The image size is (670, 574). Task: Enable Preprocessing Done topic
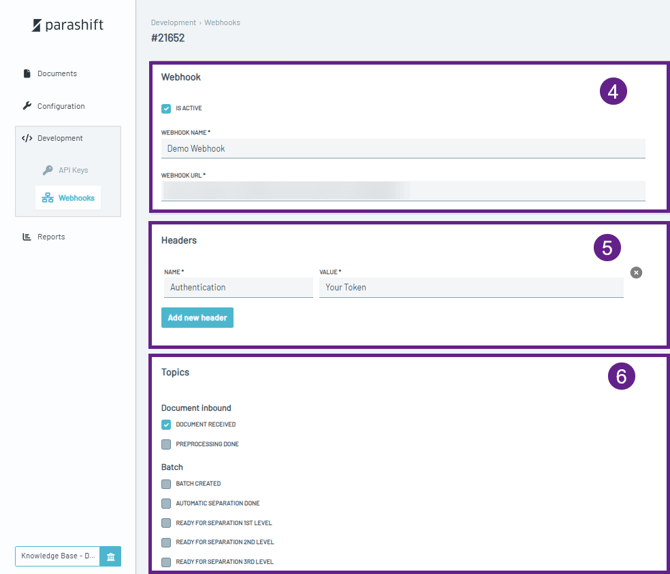tap(166, 444)
